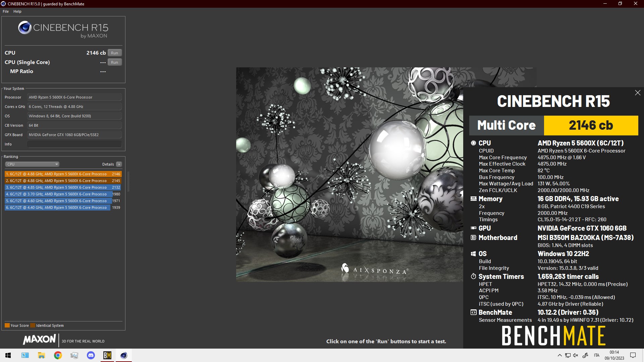Screen dimensions: 644x362
Task: Click the BenchMate section icon
Action: click(x=473, y=312)
